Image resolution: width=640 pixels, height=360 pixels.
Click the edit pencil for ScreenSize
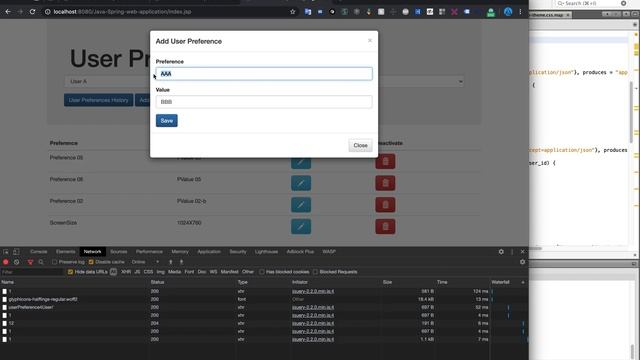coord(301,227)
